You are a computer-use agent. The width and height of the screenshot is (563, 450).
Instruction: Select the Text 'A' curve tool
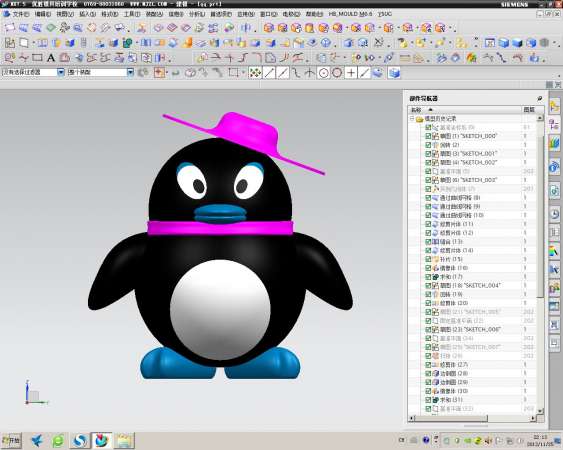click(51, 58)
